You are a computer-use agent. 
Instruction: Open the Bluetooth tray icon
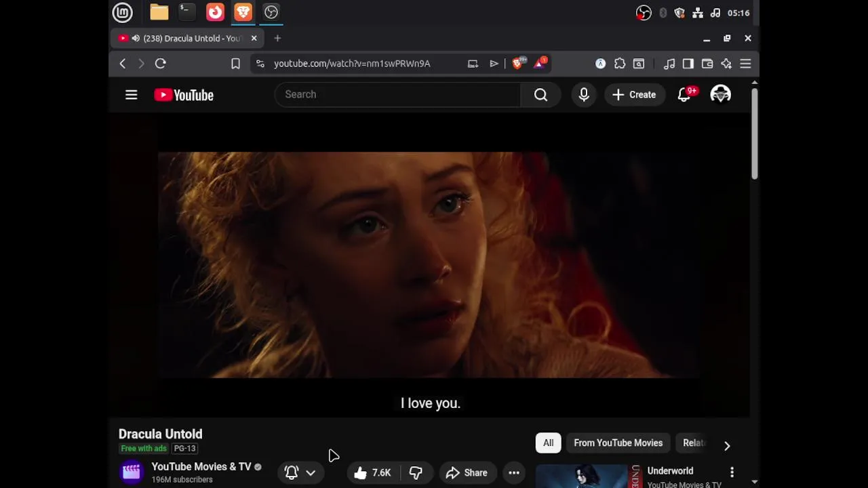663,13
